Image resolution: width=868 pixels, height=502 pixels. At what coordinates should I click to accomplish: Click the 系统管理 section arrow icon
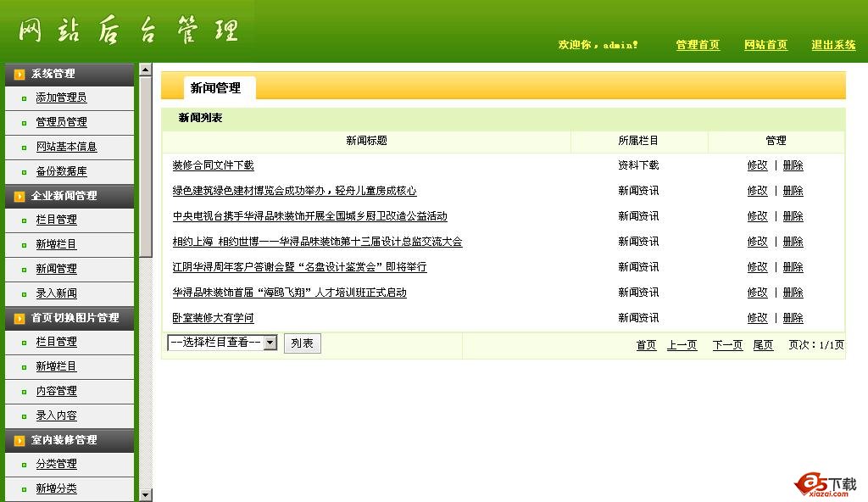point(19,75)
